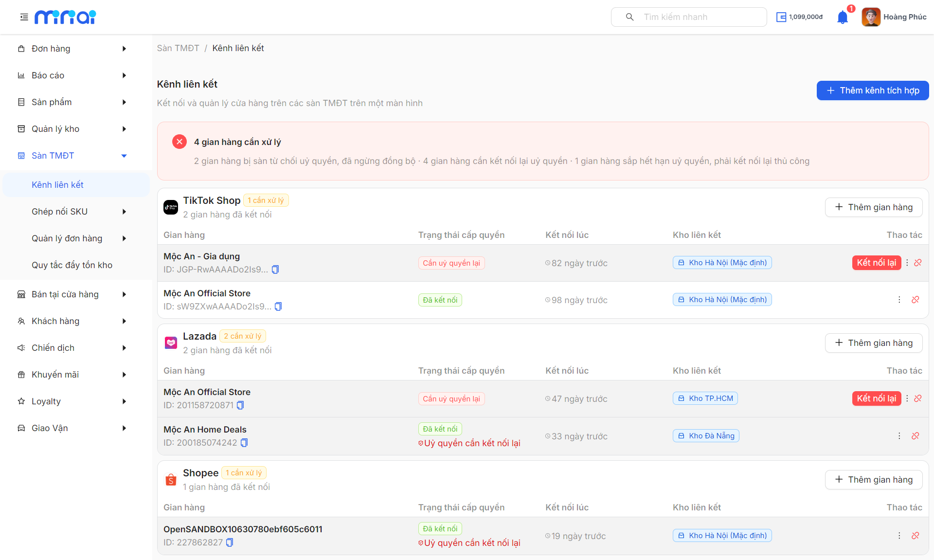Copy Lazada shop ID 201158720871
The image size is (934, 560).
pyautogui.click(x=240, y=405)
